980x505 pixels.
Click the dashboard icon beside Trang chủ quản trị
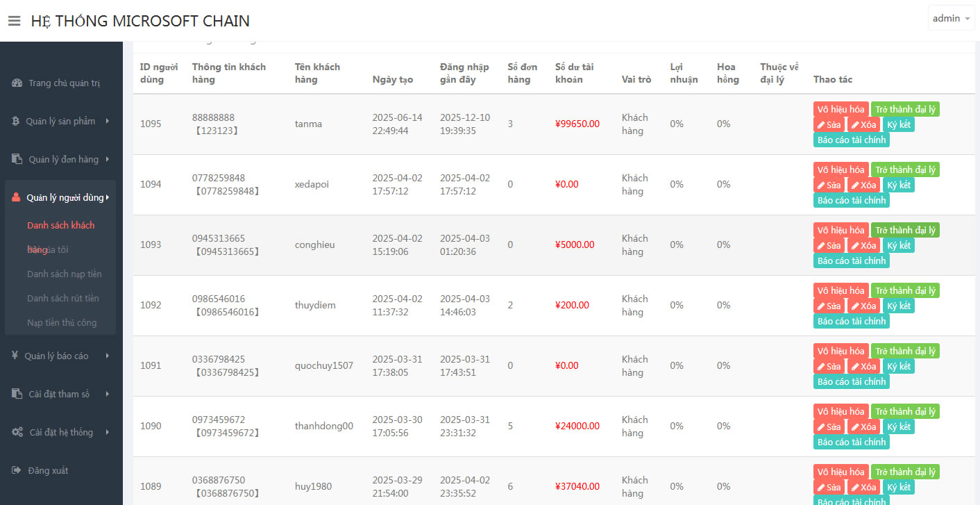click(17, 83)
